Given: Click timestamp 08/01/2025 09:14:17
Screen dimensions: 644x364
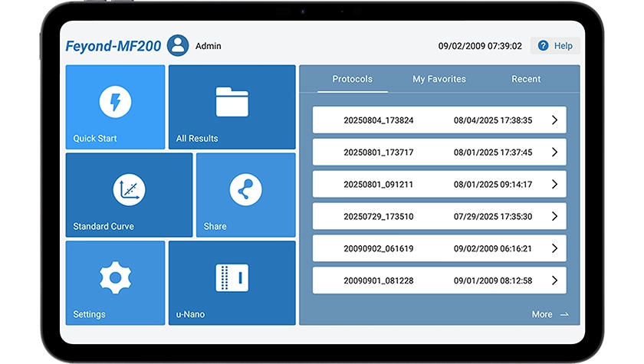Looking at the screenshot, I should (x=493, y=184).
